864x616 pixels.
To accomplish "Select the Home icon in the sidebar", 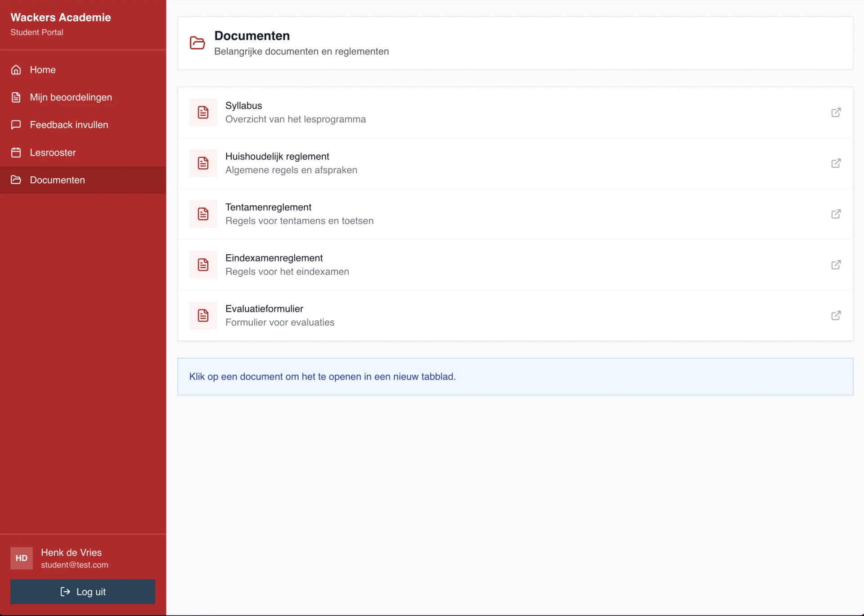I will (x=16, y=70).
